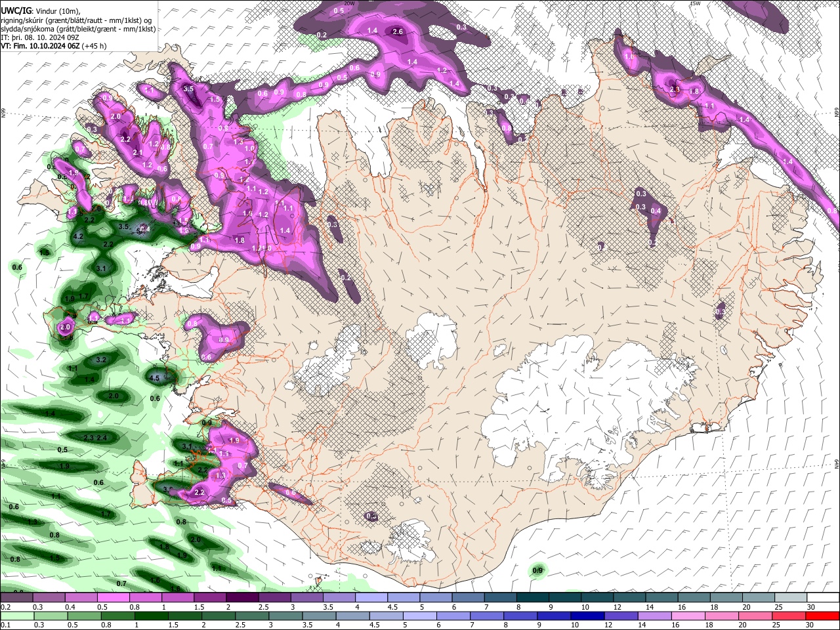The height and width of the screenshot is (630, 840).
Task: Click the 'UWC/IG' title in the header
Action: pos(16,10)
